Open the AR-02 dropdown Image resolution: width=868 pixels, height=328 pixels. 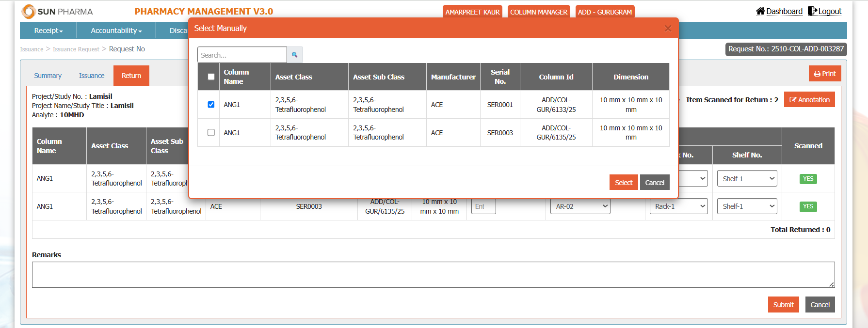580,206
